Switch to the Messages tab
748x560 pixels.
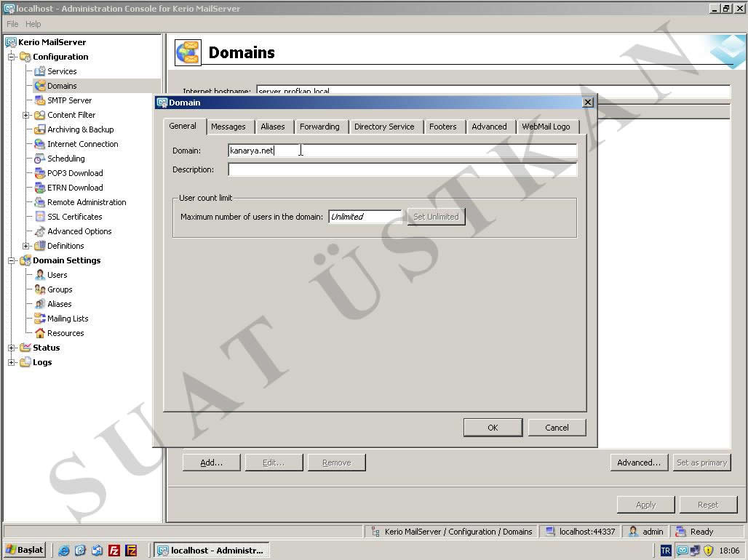pyautogui.click(x=228, y=127)
